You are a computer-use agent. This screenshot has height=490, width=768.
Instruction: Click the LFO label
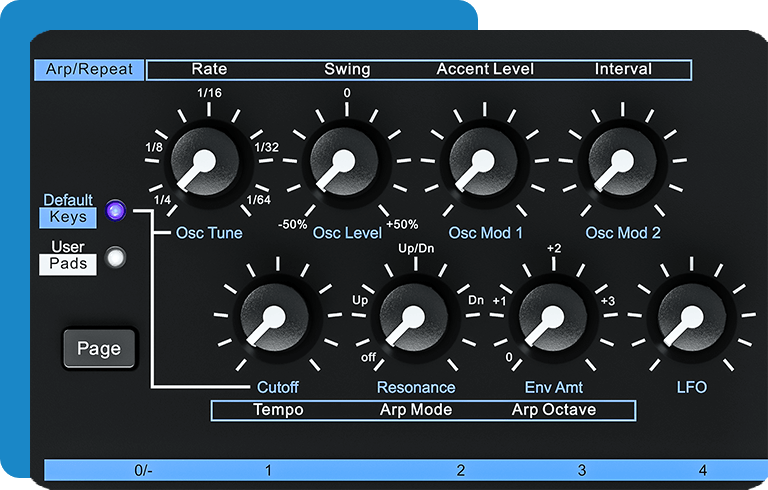pyautogui.click(x=692, y=387)
